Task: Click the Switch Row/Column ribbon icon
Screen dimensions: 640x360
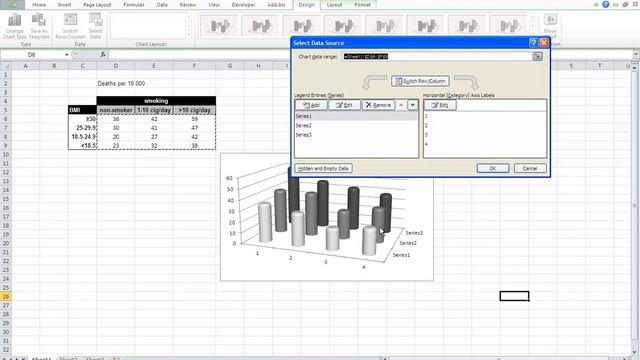Action: (x=70, y=26)
